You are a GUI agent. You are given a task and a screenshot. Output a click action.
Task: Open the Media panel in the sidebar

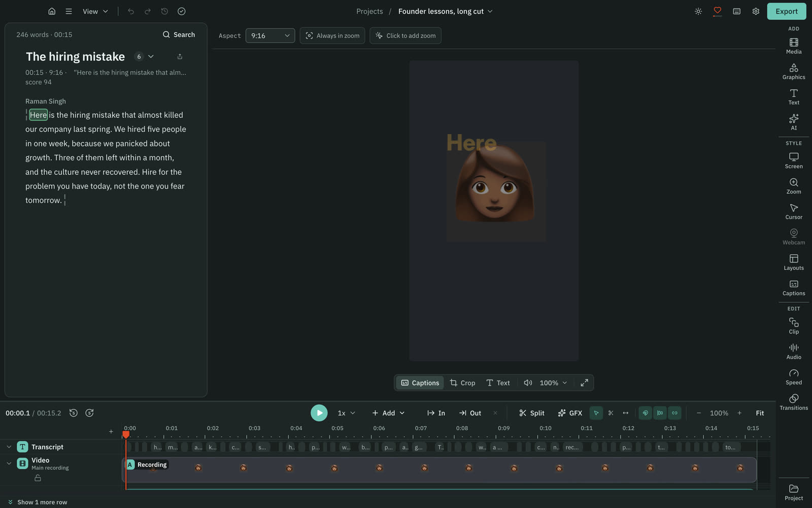tap(794, 46)
